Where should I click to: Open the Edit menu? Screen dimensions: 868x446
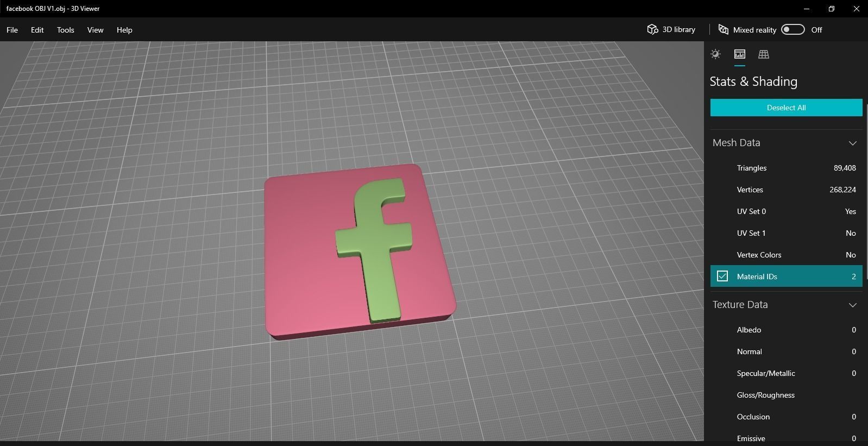(x=37, y=30)
